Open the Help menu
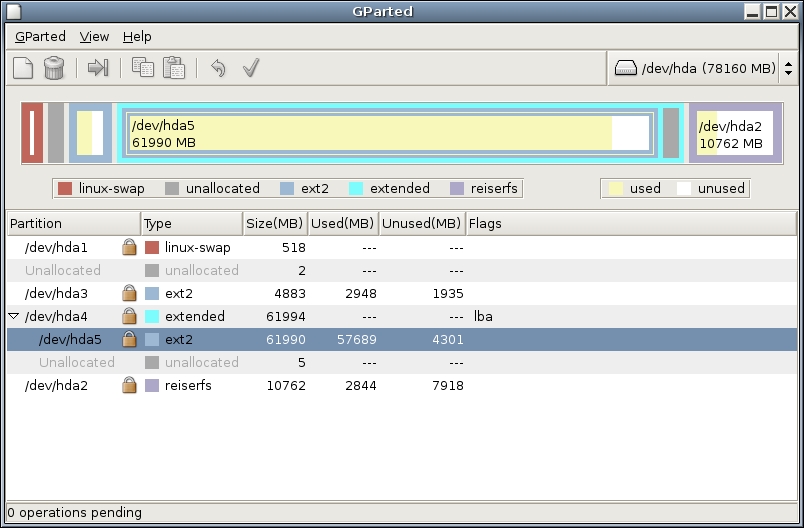This screenshot has height=528, width=804. pos(137,36)
